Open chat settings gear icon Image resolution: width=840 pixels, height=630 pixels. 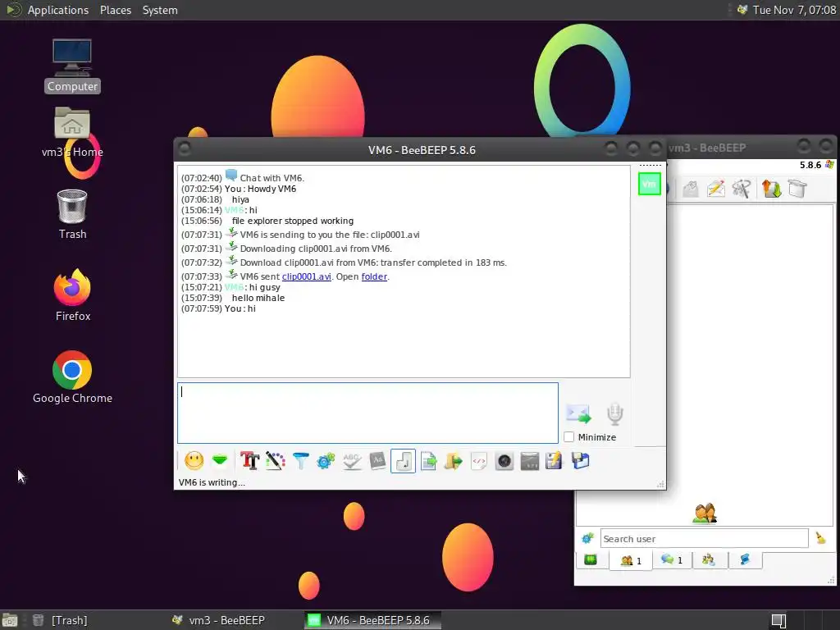pyautogui.click(x=326, y=461)
